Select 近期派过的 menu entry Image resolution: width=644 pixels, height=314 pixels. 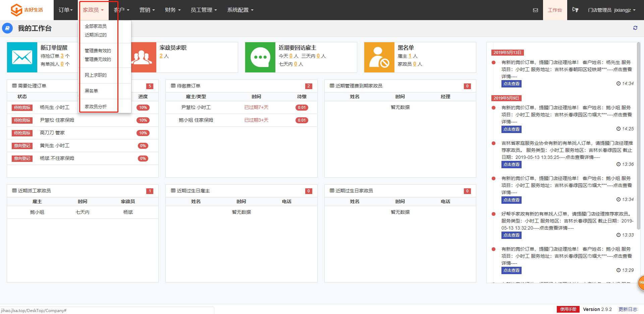tap(96, 35)
